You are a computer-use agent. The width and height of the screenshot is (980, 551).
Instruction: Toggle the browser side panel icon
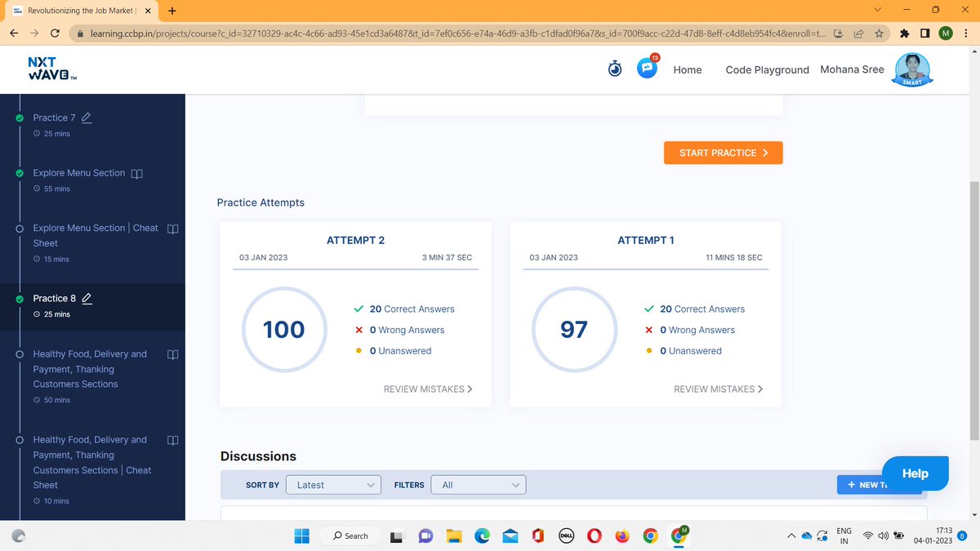pos(924,33)
